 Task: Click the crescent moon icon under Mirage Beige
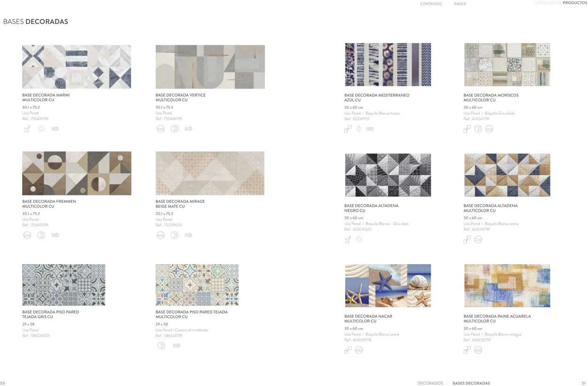click(x=175, y=235)
